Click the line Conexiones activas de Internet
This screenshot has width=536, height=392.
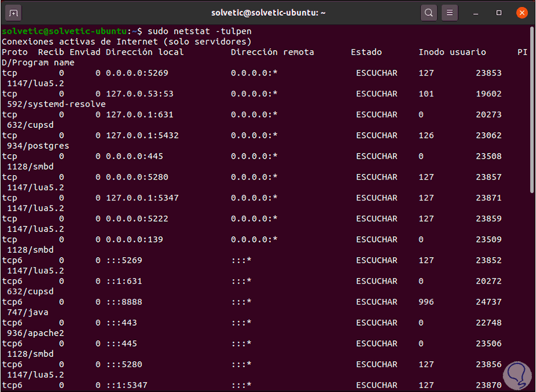click(x=126, y=42)
